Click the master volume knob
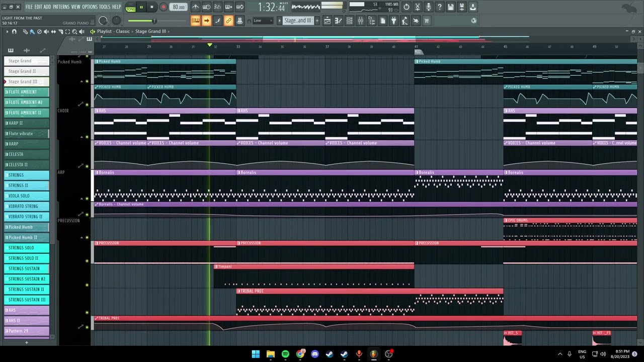 (103, 21)
